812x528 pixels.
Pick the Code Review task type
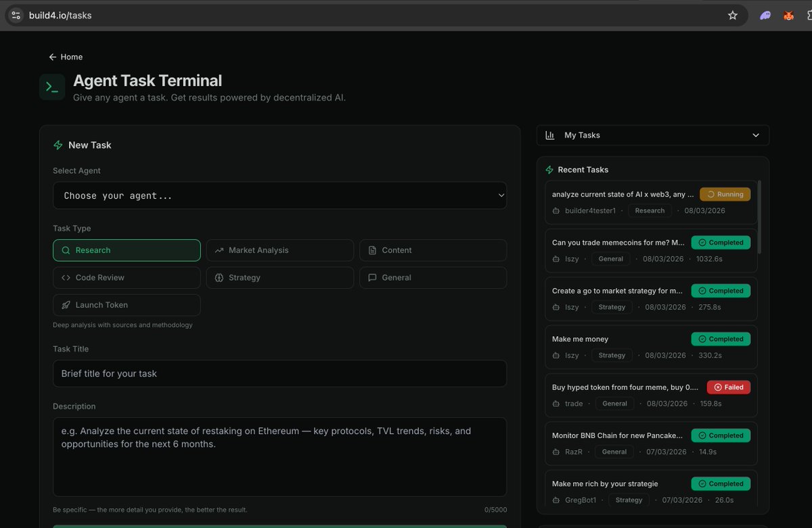point(127,278)
